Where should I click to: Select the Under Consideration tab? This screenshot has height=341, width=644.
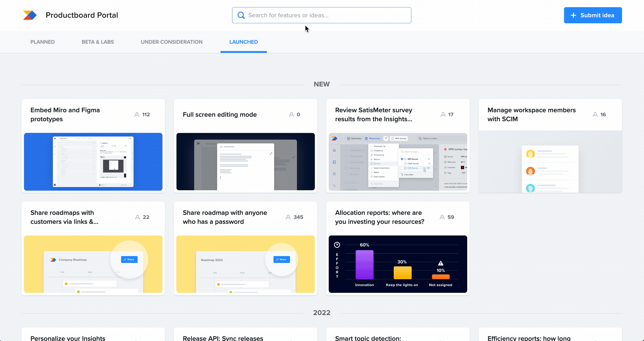point(171,42)
